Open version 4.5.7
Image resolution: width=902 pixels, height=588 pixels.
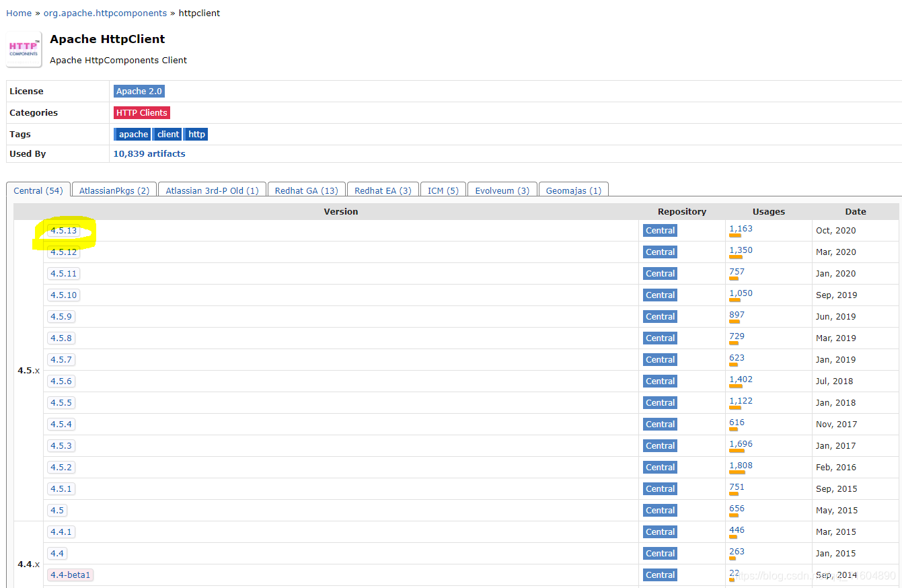[x=61, y=360]
